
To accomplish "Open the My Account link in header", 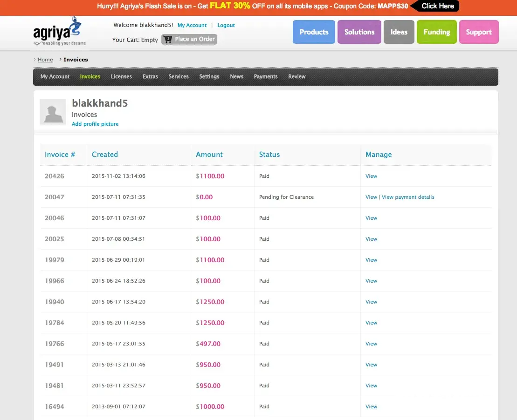I will coord(192,25).
